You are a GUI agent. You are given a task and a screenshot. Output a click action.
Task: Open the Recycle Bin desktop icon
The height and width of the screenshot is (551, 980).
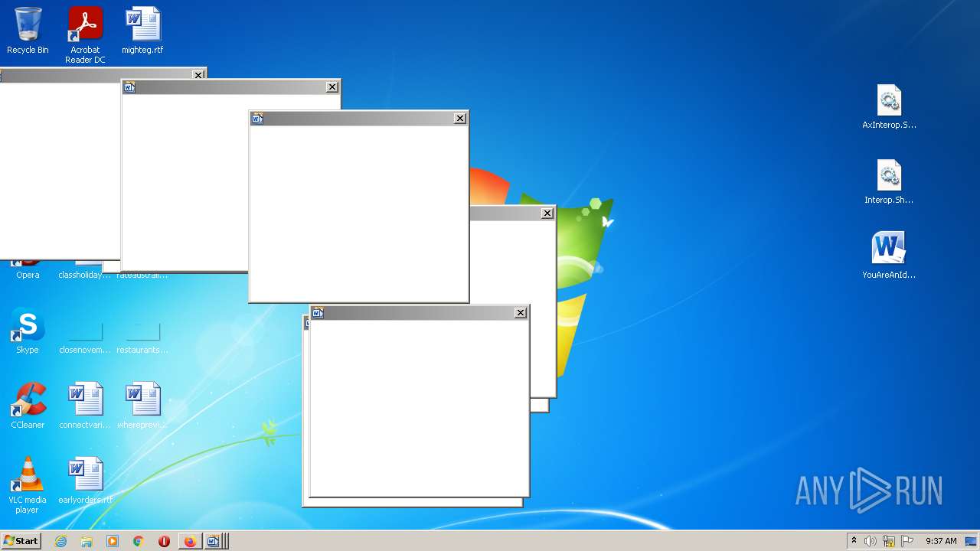click(28, 31)
